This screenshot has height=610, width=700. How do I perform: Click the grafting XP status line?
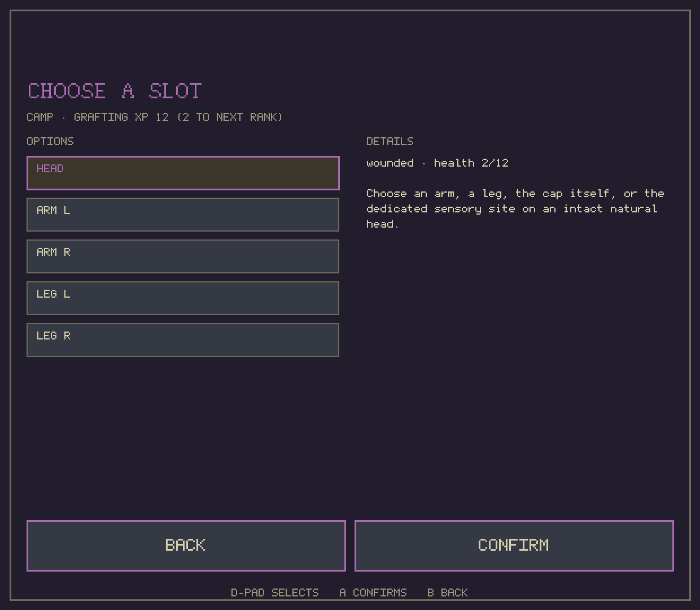tap(155, 117)
